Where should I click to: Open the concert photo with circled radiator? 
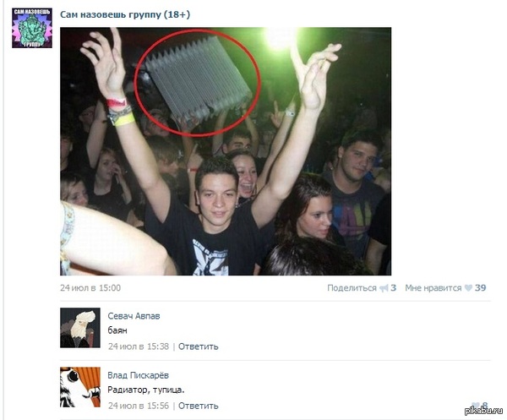pos(226,151)
